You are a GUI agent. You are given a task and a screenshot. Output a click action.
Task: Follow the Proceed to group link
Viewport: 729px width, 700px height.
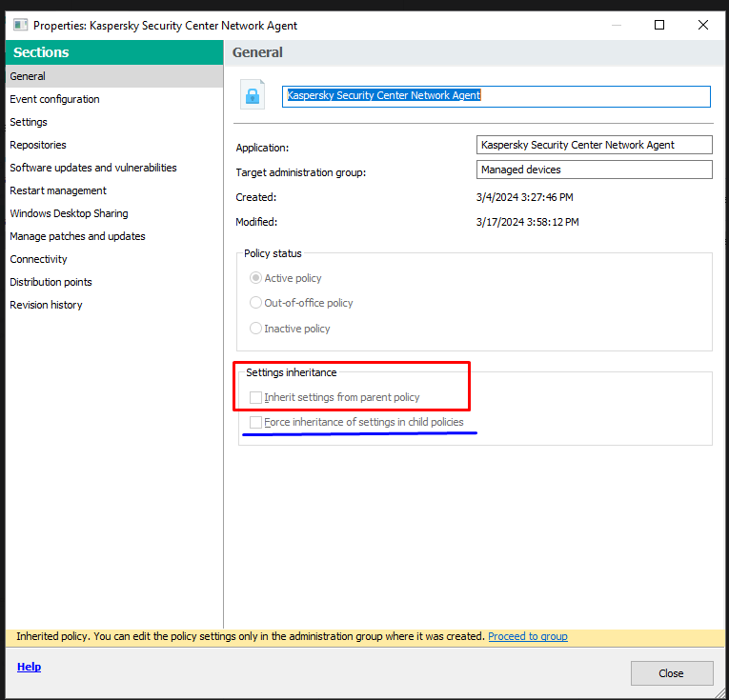point(528,636)
